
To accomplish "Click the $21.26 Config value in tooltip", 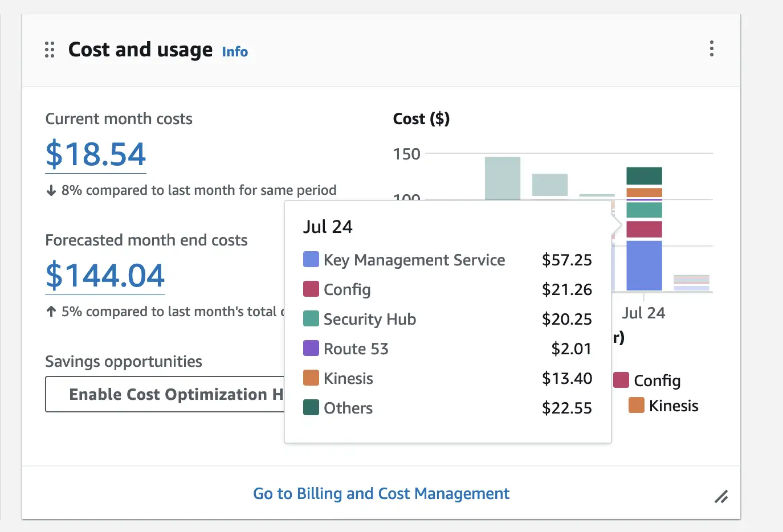I will 567,290.
